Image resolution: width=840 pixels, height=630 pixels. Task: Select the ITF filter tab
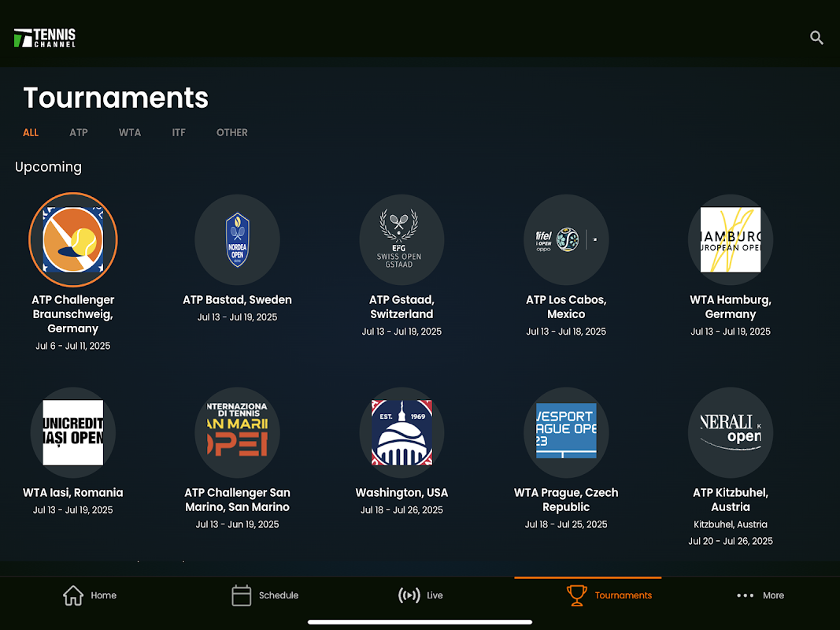pyautogui.click(x=179, y=132)
